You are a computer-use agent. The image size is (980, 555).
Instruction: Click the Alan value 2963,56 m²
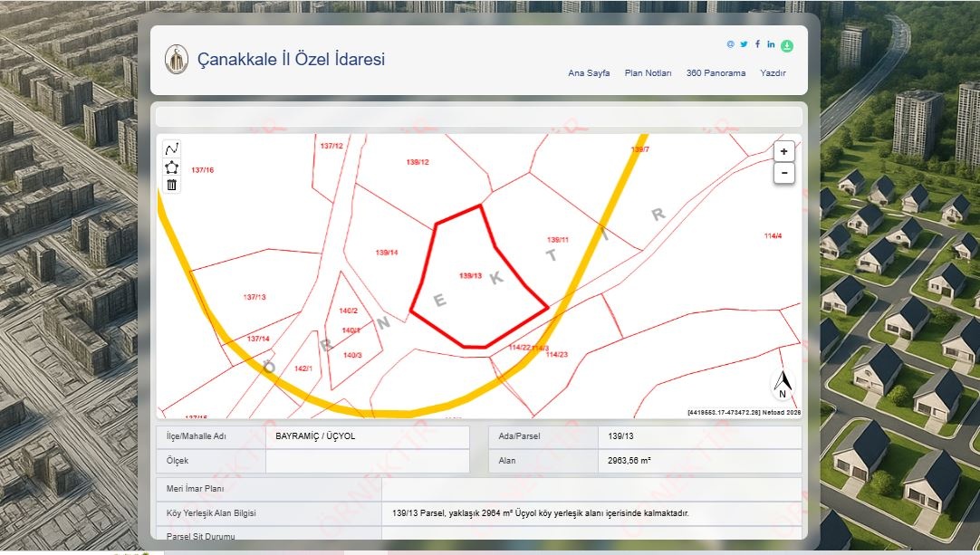point(629,461)
